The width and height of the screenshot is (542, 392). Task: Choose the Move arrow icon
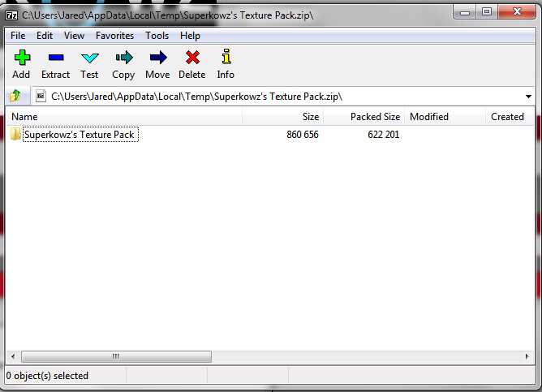click(157, 58)
